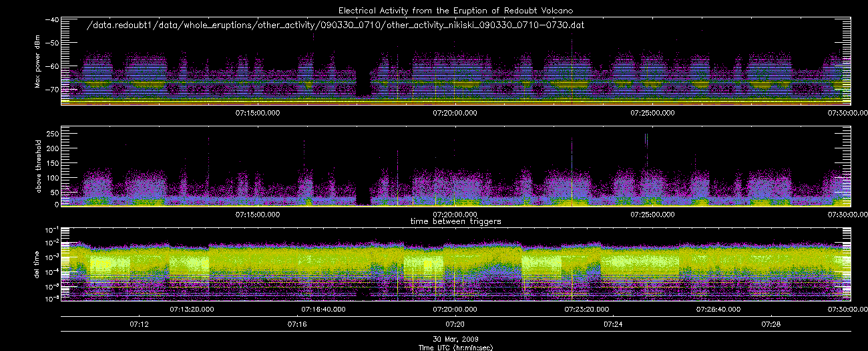868x351 pixels.
Task: Click the 'above threshold' axis label
Action: click(37, 166)
